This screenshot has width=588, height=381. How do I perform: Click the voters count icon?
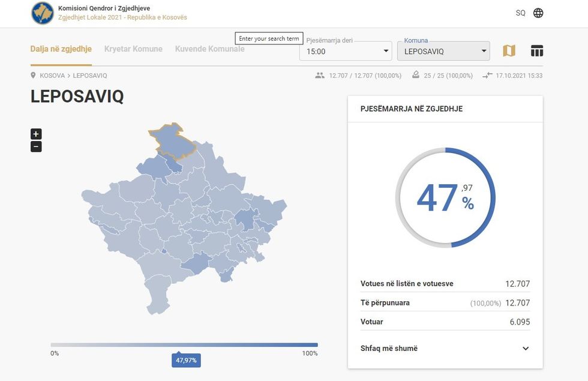319,75
